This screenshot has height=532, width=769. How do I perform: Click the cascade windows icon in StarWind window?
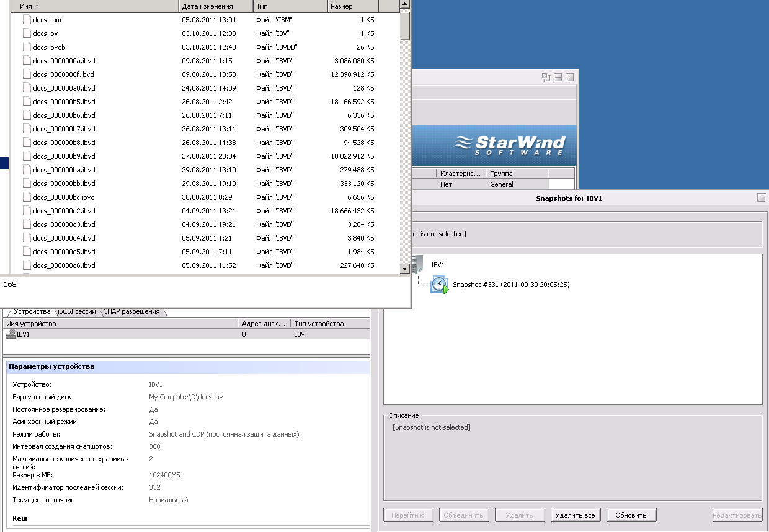point(546,78)
